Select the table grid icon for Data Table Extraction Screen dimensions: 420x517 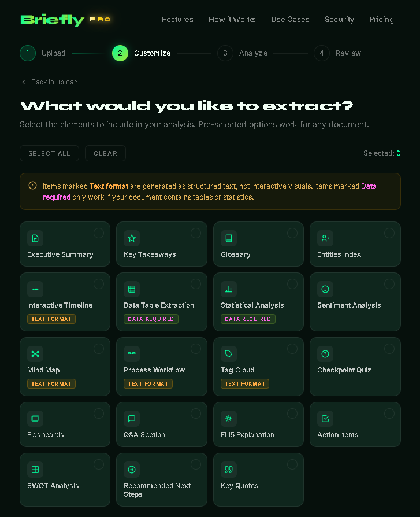[x=132, y=289]
